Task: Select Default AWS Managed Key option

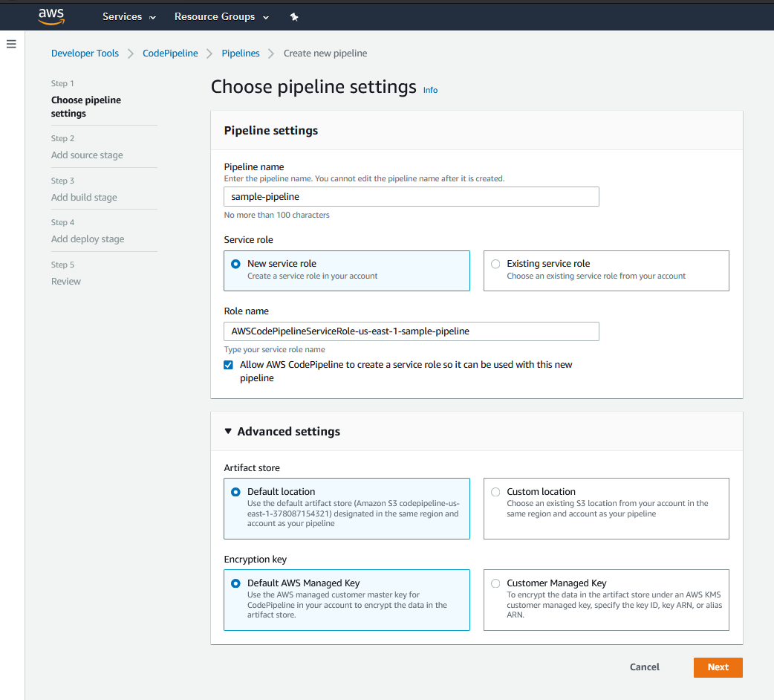Action: click(x=347, y=600)
